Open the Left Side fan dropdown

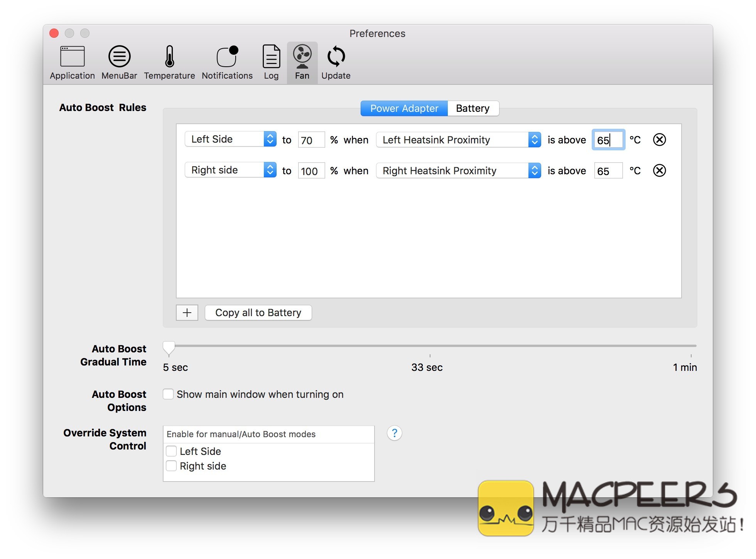point(231,139)
